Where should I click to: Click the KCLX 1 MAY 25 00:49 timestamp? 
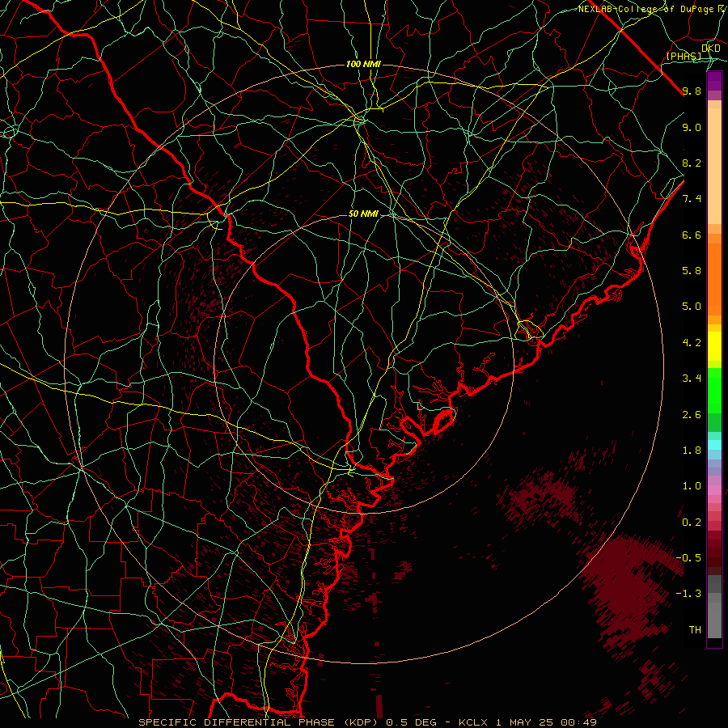(527, 722)
